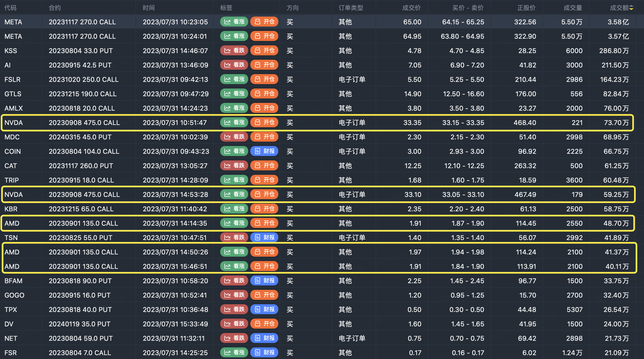The image size is (644, 359).
Task: Click 看涨 tag in FSR row
Action: pyautogui.click(x=234, y=353)
